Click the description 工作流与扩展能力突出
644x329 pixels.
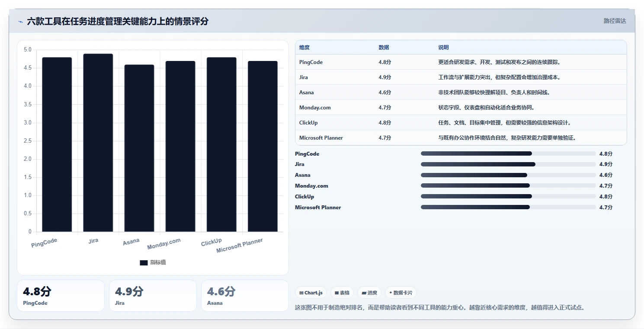click(x=500, y=77)
